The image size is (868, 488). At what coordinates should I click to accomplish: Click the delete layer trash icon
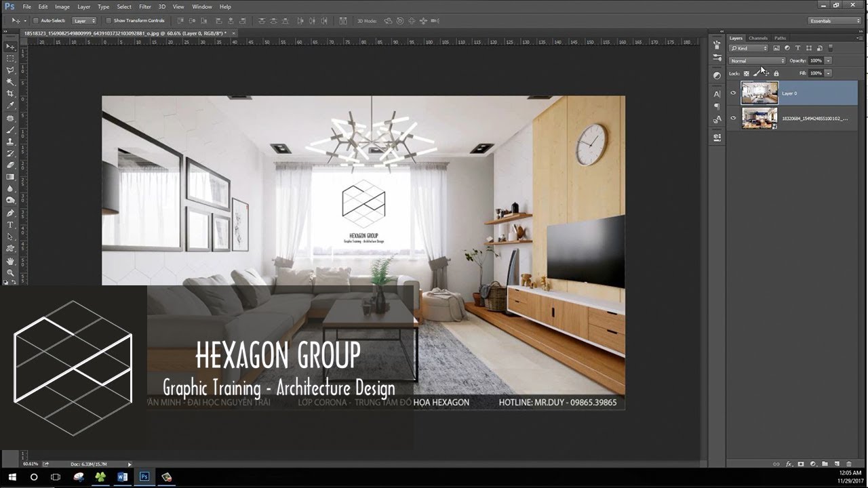849,464
